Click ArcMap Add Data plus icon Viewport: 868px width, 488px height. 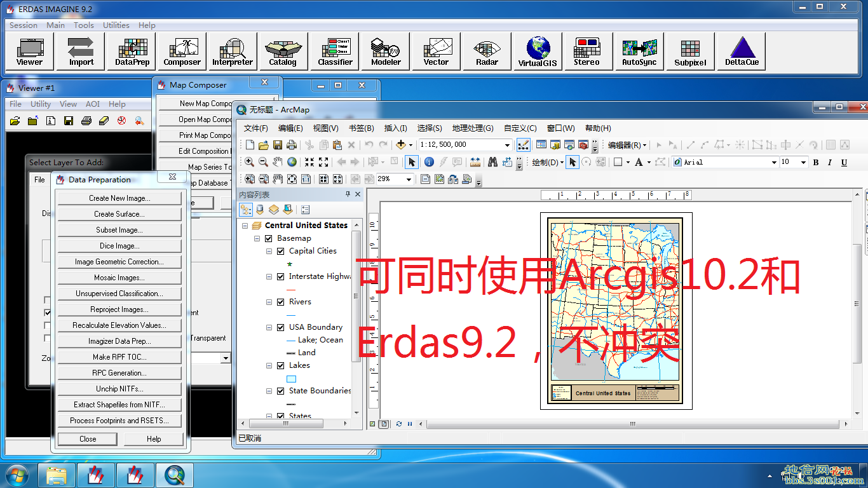click(x=400, y=145)
